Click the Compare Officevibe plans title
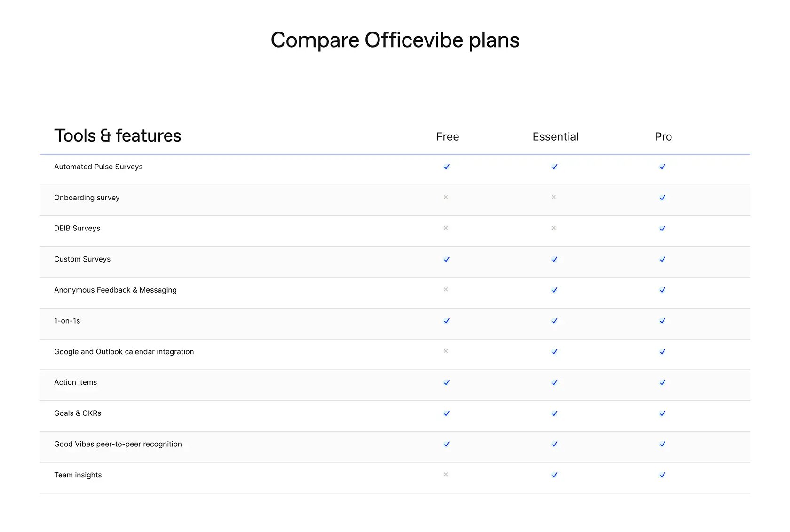 pyautogui.click(x=395, y=40)
